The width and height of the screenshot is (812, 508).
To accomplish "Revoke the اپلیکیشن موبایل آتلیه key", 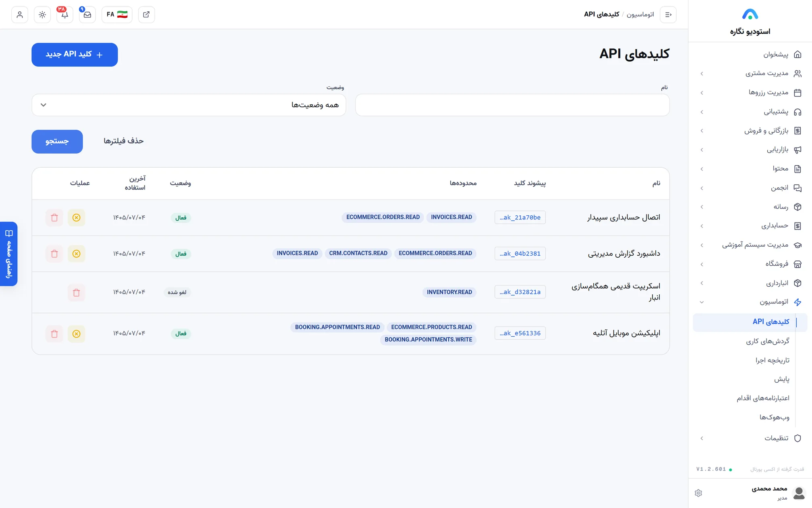I will [x=77, y=334].
